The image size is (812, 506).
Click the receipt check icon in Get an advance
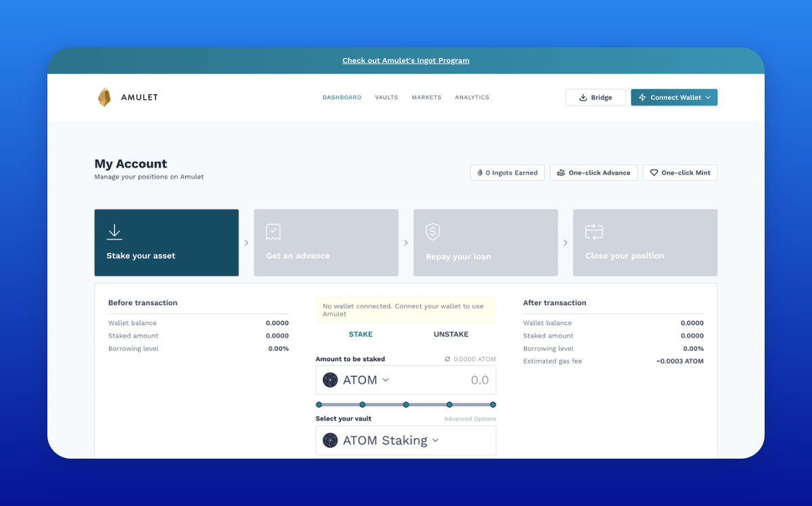273,232
